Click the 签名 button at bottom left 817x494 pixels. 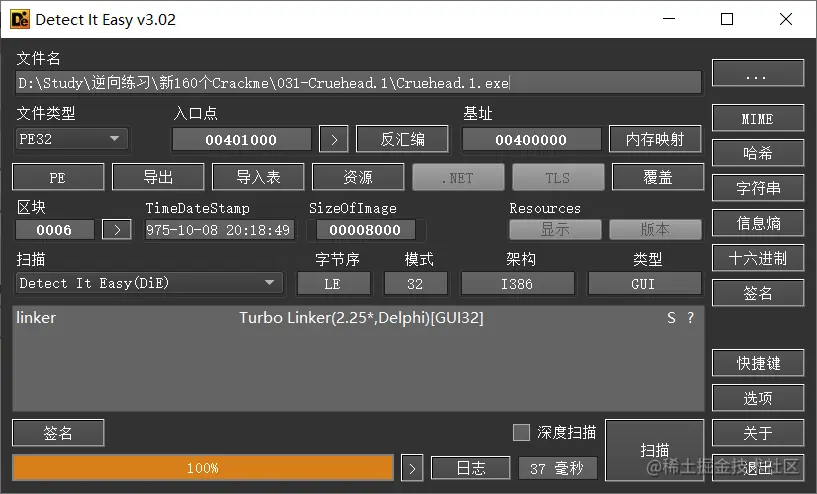[58, 433]
